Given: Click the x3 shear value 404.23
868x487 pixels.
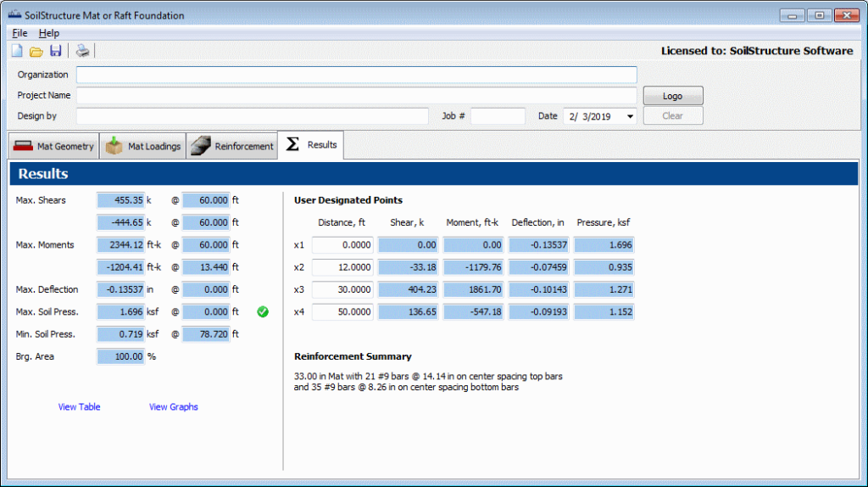Looking at the screenshot, I should pyautogui.click(x=409, y=289).
